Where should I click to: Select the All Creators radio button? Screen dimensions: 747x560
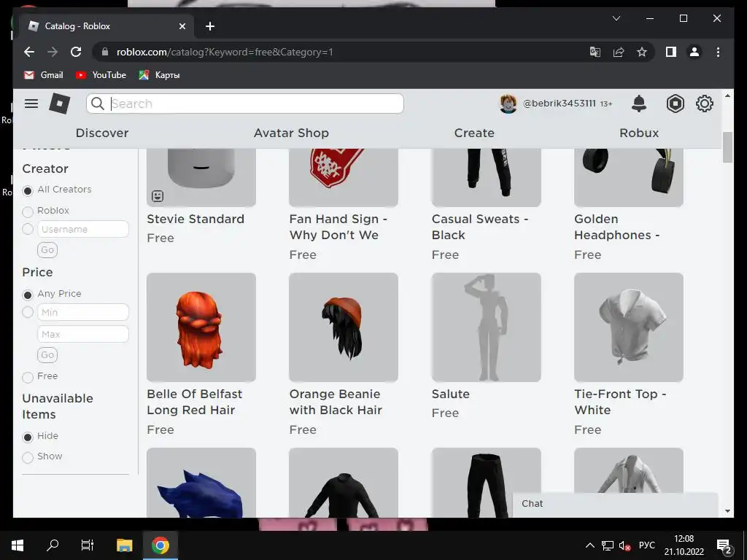[x=28, y=190]
